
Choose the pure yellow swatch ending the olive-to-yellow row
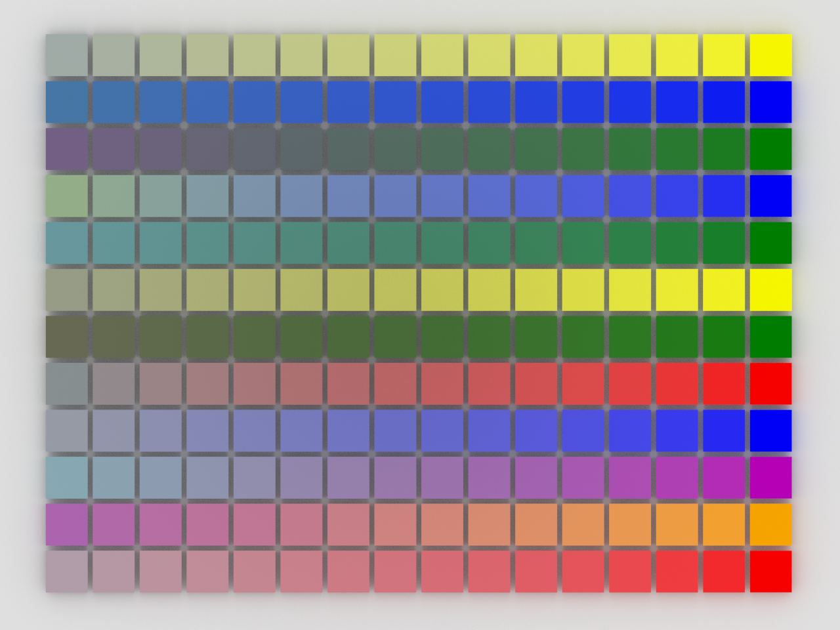(x=770, y=289)
